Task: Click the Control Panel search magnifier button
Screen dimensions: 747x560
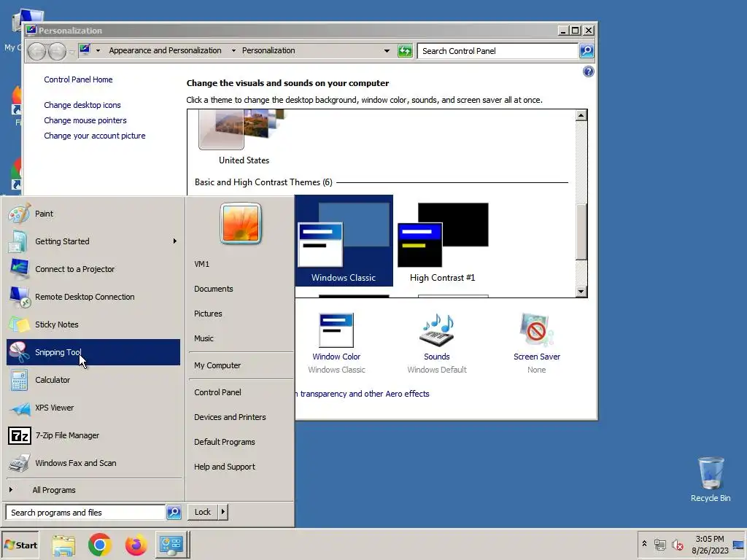Action: click(x=587, y=50)
